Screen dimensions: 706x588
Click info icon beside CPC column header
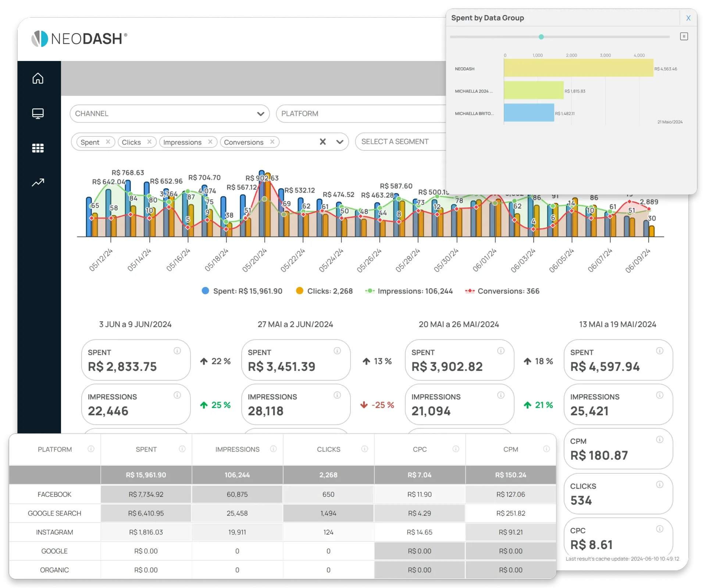[x=456, y=449]
